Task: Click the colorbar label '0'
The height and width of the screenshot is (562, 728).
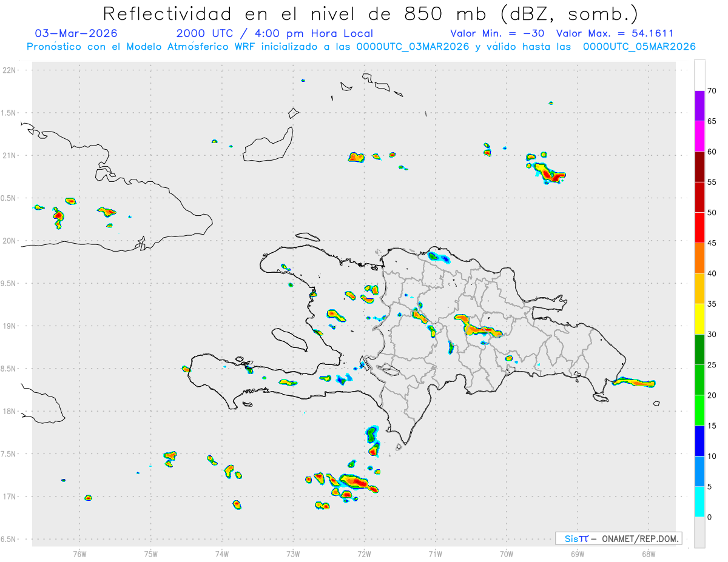Action: tap(710, 517)
